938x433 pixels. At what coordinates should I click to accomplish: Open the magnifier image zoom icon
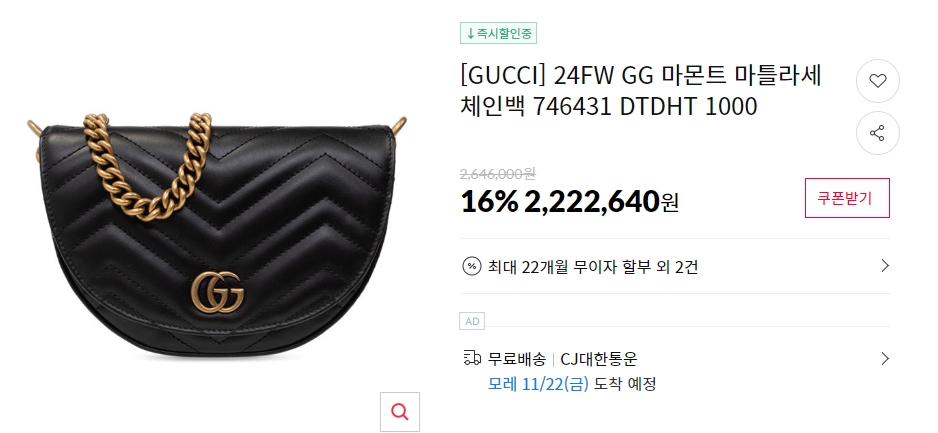[x=400, y=411]
